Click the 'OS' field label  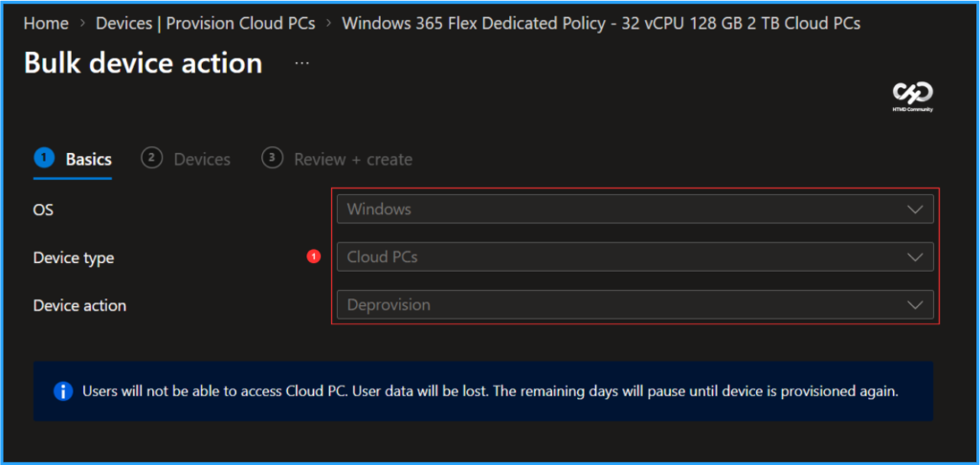43,210
